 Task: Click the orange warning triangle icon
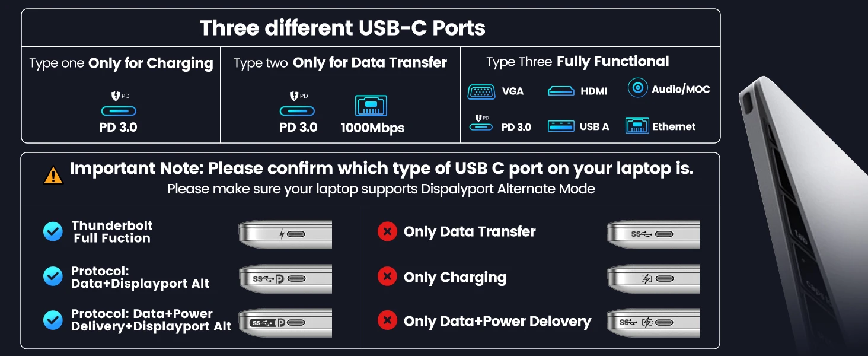(53, 175)
